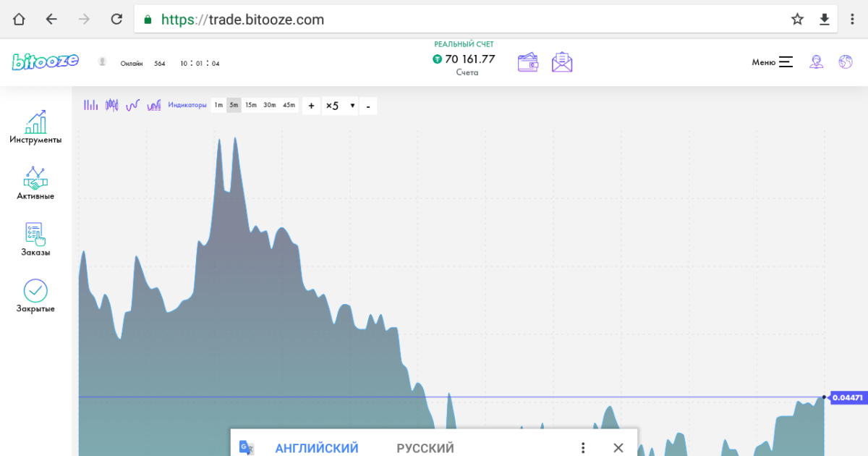Open Инструменты in the sidebar
Screen dimensions: 868x456
[35, 127]
